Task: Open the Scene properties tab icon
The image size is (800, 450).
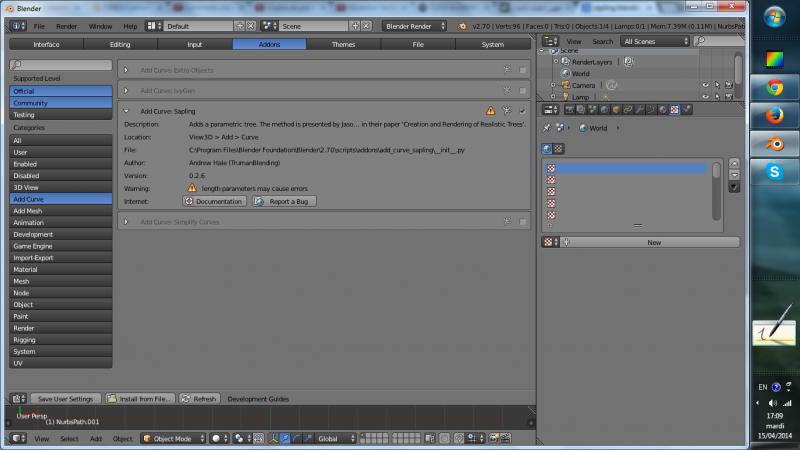Action: pos(593,110)
